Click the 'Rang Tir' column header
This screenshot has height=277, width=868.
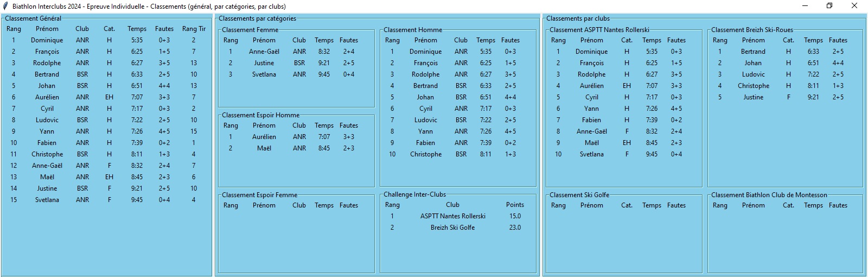(194, 29)
